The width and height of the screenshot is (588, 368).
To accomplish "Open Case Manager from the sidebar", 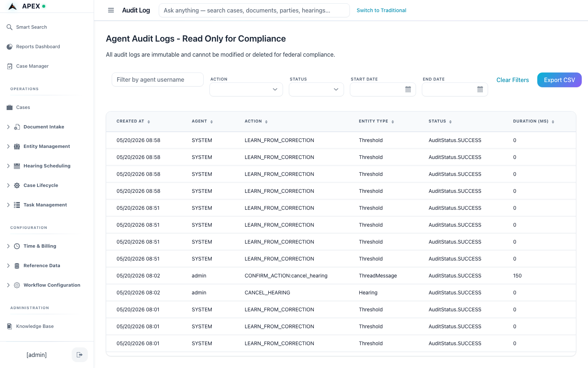I will (32, 66).
